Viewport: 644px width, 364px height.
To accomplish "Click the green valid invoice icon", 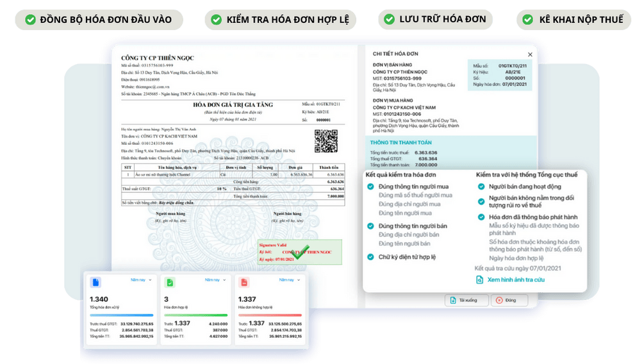I will 169,283.
